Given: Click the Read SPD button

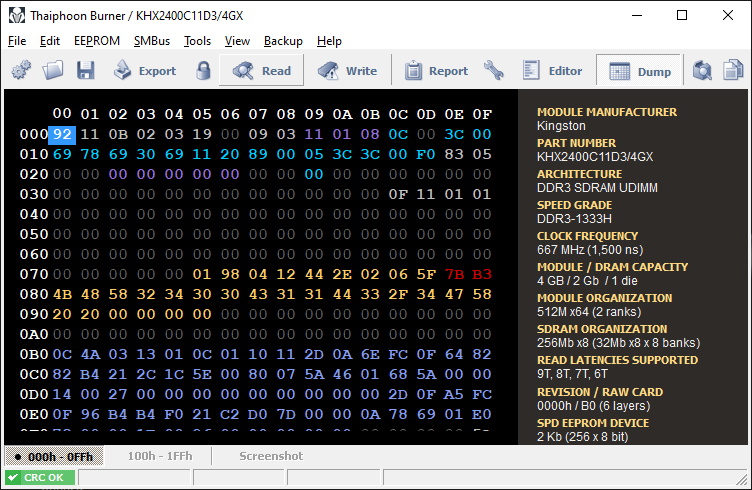Looking at the screenshot, I should (x=261, y=70).
